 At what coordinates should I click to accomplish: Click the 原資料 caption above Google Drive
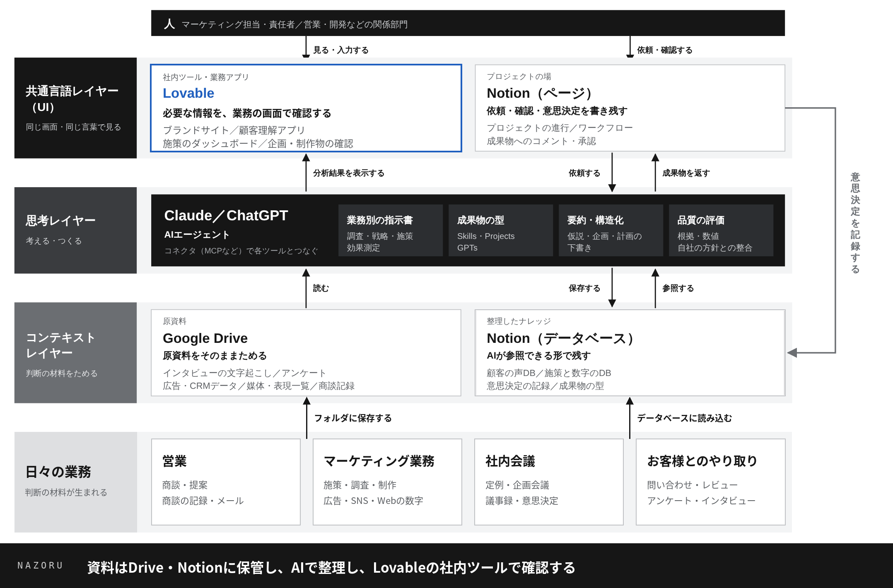[174, 321]
